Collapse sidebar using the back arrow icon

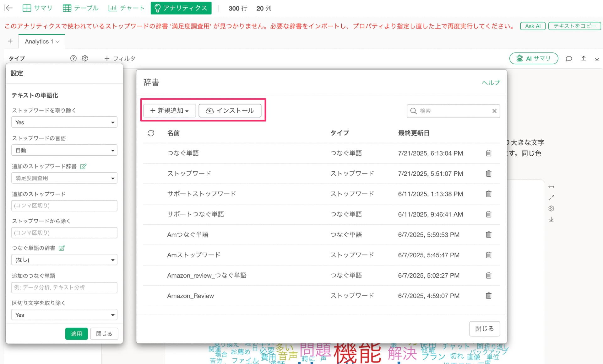pos(8,8)
